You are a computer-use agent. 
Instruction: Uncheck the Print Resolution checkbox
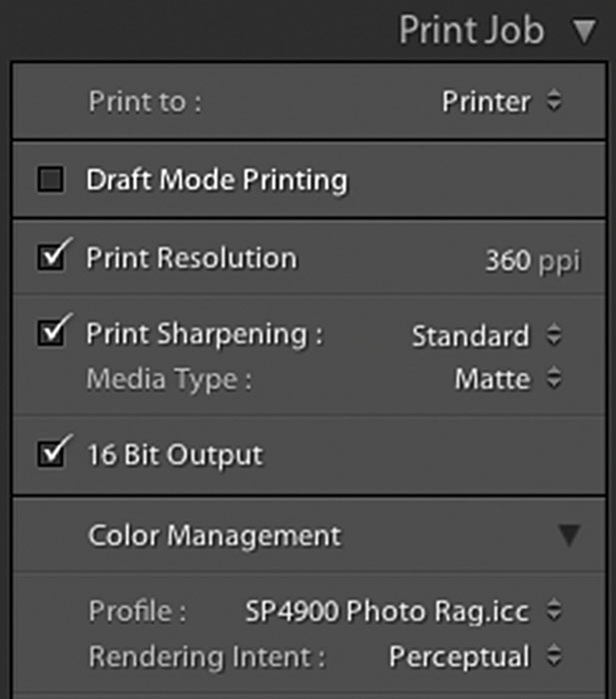(52, 258)
